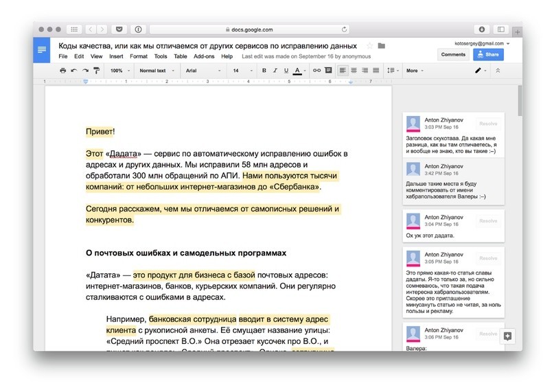
Task: Click the Safari forward button
Action: click(x=102, y=30)
